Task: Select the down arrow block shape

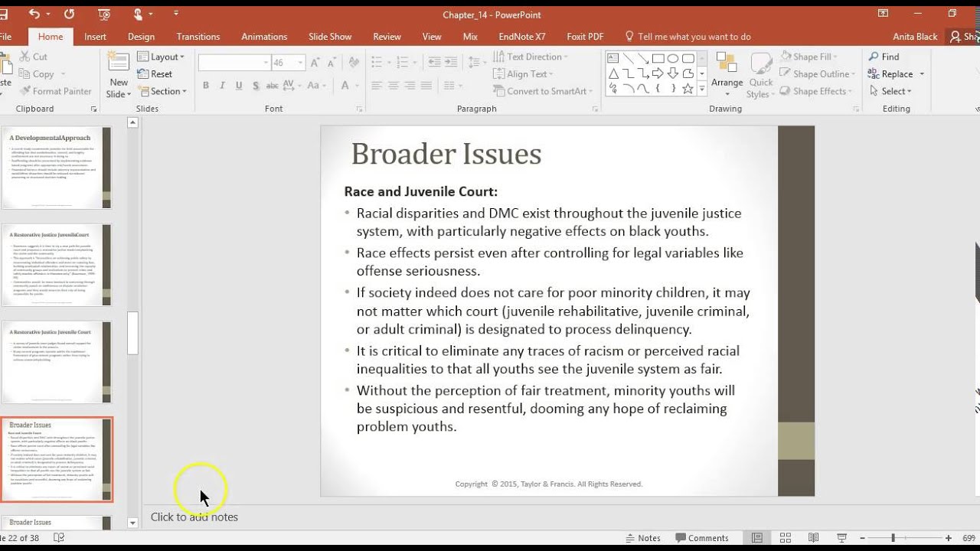Action: coord(673,73)
